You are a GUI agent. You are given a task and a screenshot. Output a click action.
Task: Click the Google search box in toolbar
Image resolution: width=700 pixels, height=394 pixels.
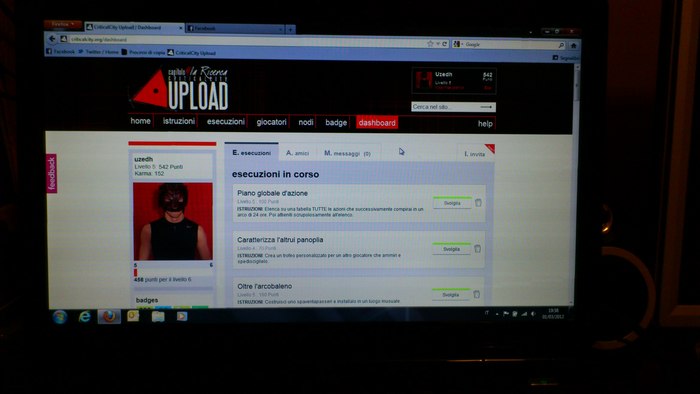(x=510, y=45)
